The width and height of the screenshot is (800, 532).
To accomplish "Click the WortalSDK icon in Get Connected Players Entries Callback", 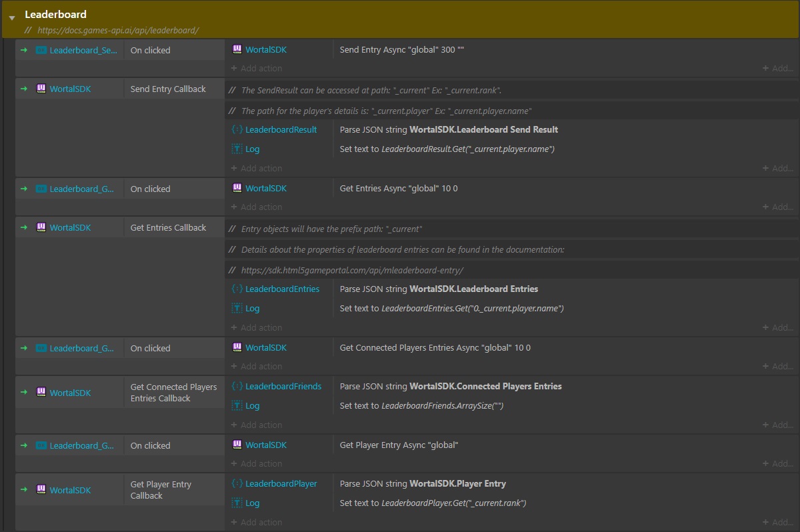I will [x=41, y=392].
